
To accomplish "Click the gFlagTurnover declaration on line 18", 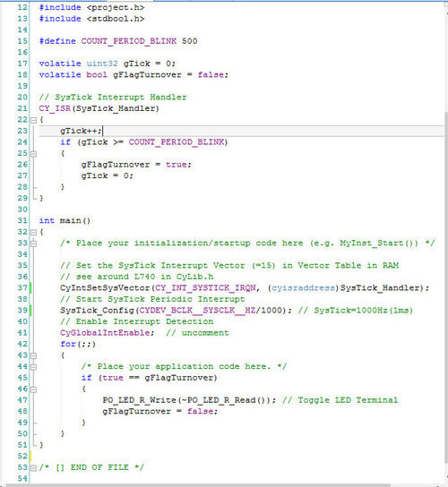I will coord(147,75).
